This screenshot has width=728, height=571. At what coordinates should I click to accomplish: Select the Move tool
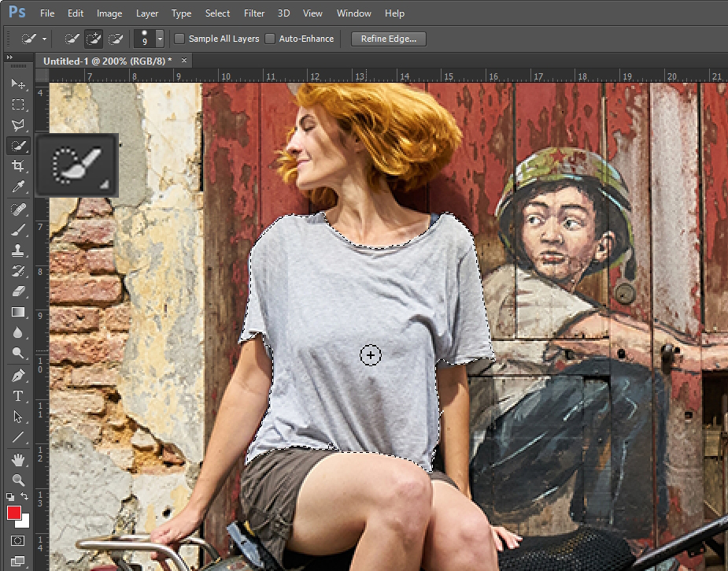pyautogui.click(x=17, y=83)
